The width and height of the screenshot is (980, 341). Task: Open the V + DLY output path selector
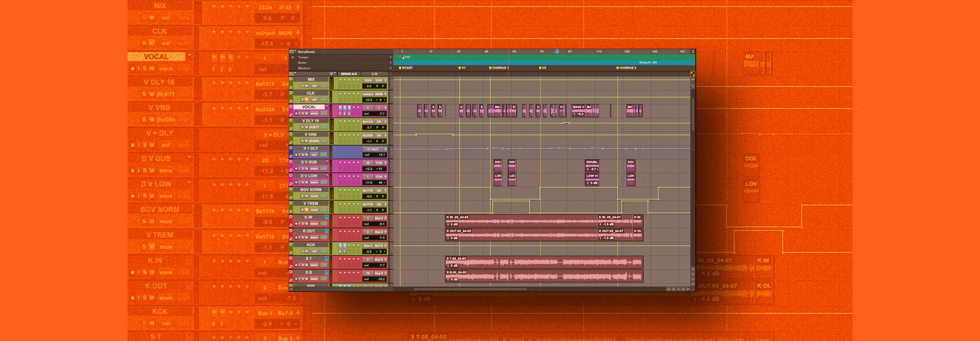tap(373, 149)
